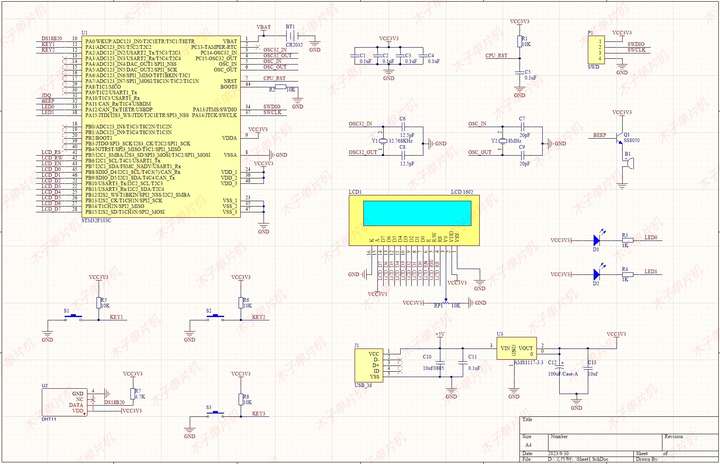Click the LCD 1602 part label
Viewport: 720px width, 464px height.
click(x=461, y=192)
